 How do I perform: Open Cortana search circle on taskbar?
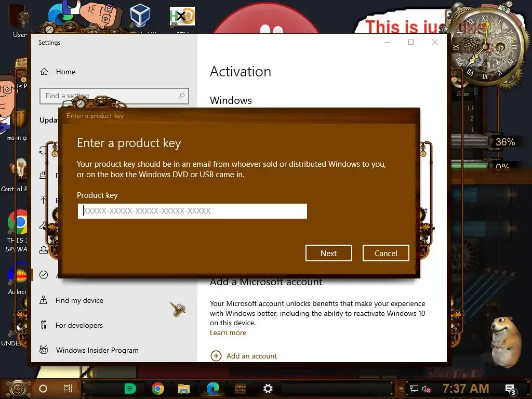(43, 389)
